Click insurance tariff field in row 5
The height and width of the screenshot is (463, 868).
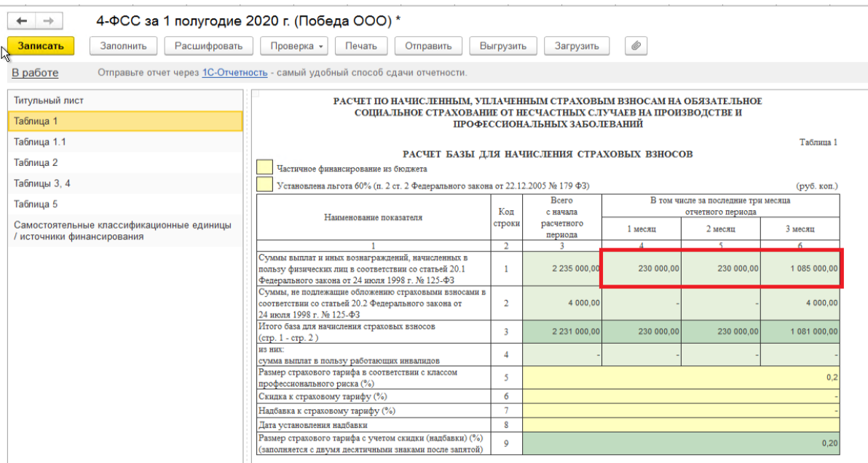[681, 378]
